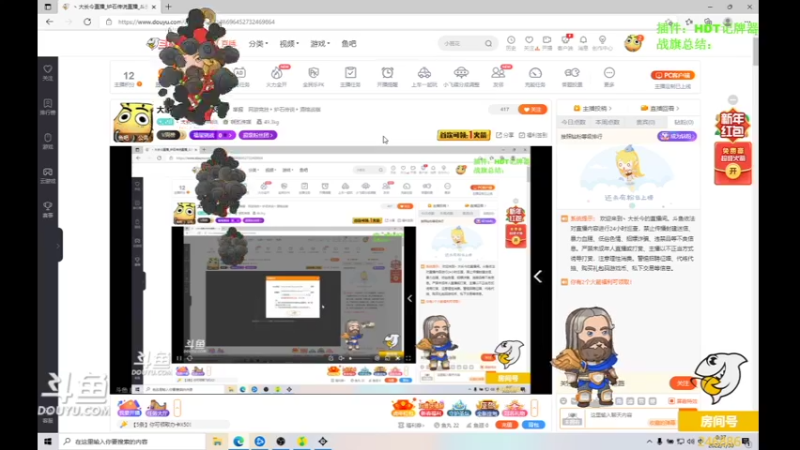800x450 pixels.
Task: Reload page with browser refresh icon
Action: (x=87, y=22)
